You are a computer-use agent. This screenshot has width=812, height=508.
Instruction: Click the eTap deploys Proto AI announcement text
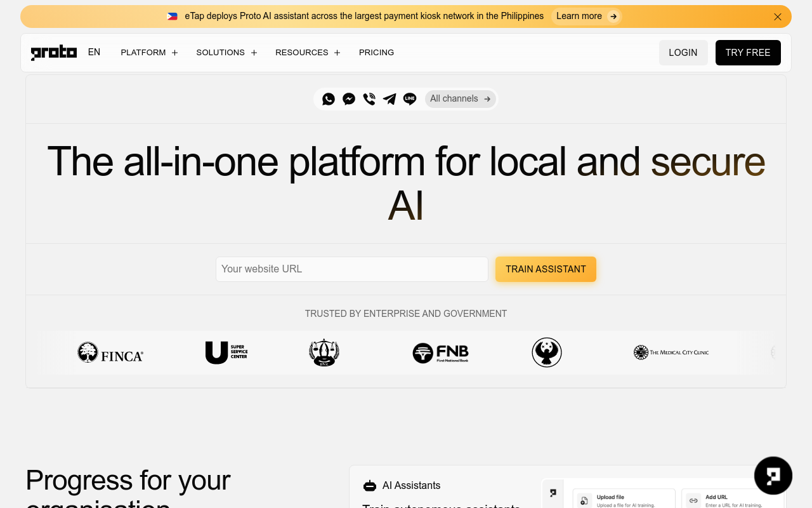364,17
